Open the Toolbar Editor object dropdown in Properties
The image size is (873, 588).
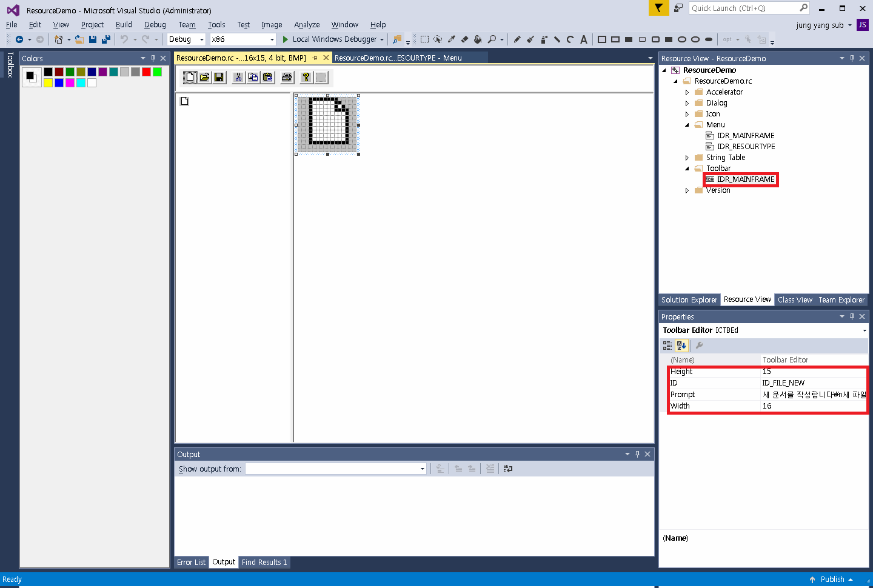[x=865, y=330]
